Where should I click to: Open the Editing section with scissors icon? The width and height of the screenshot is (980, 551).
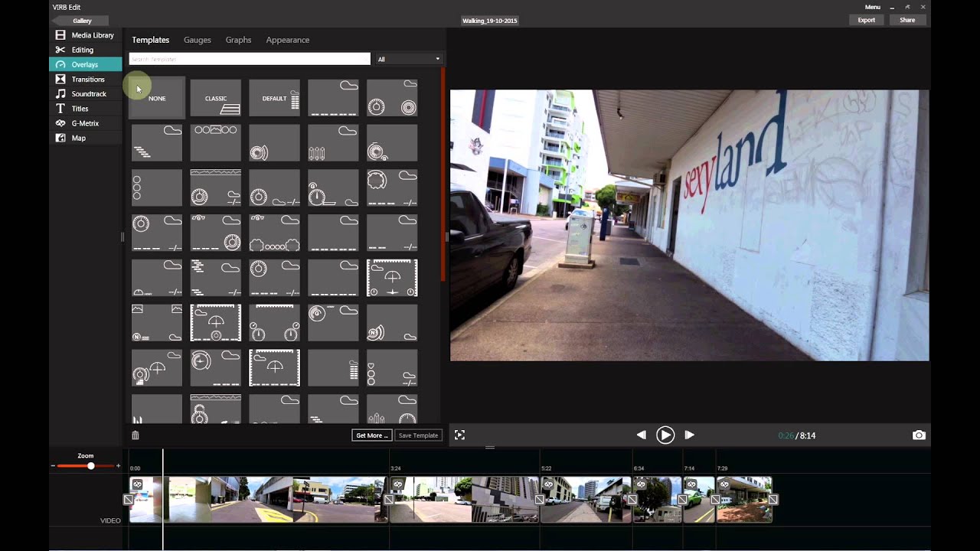(85, 50)
